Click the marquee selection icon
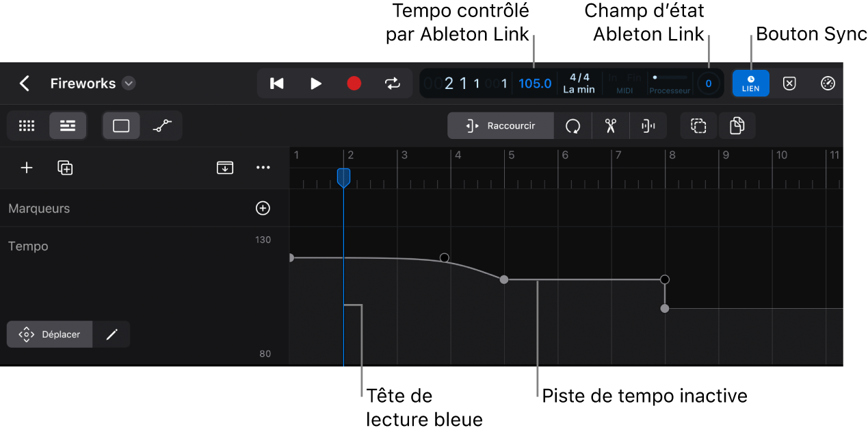The height and width of the screenshot is (430, 868). [698, 125]
